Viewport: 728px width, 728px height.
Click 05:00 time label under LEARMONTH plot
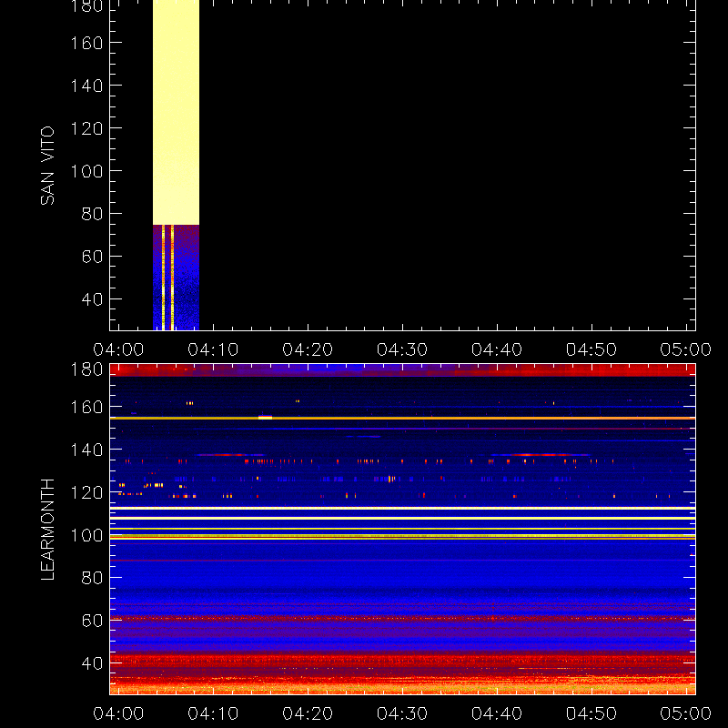click(x=686, y=713)
